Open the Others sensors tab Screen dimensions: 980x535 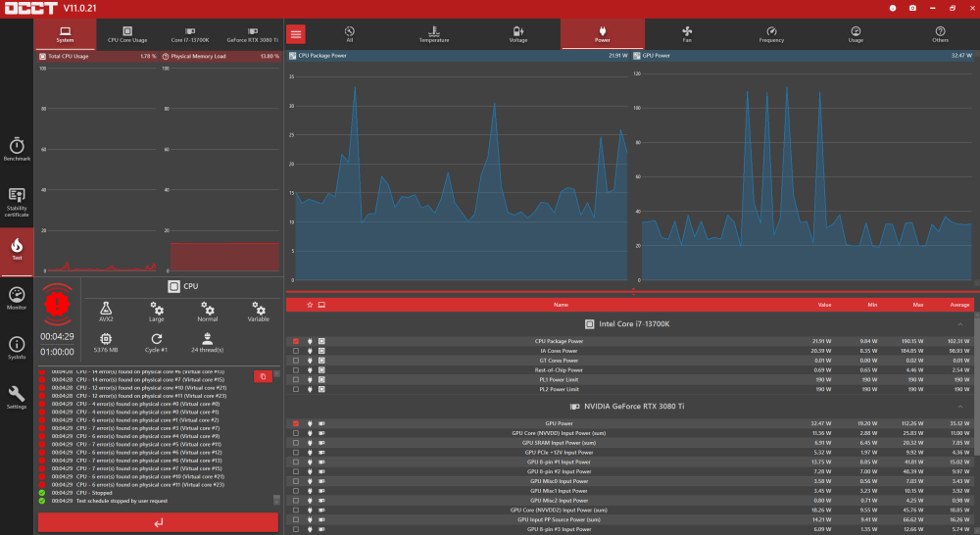click(x=940, y=34)
